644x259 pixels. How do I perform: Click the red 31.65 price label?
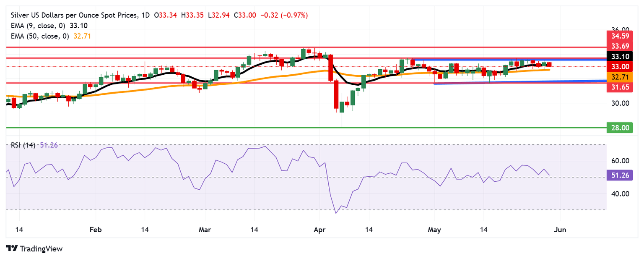620,88
